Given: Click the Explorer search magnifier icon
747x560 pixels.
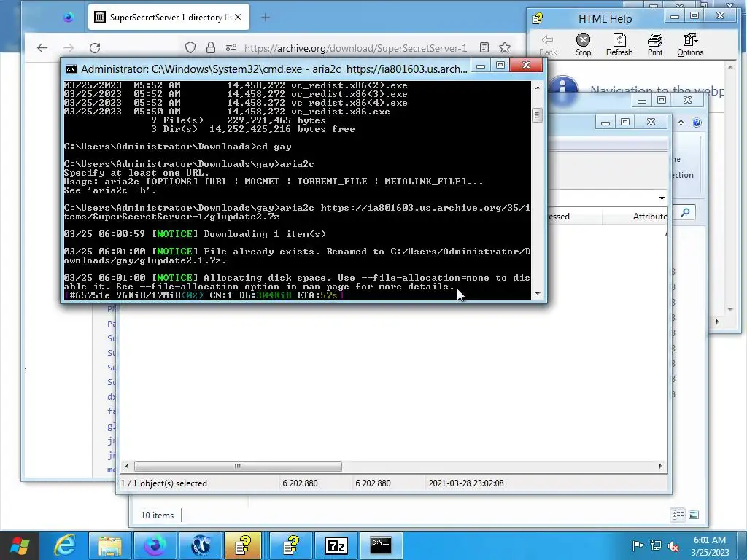Looking at the screenshot, I should click(x=685, y=212).
